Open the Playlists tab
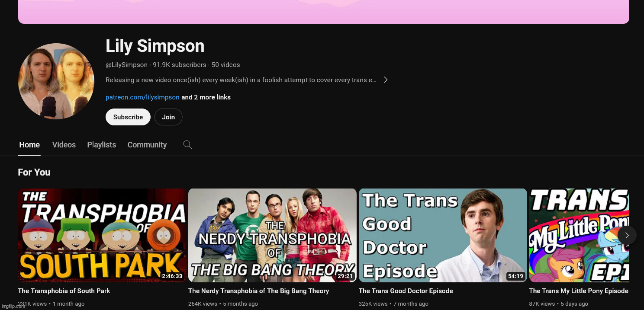The height and width of the screenshot is (310, 644). point(102,145)
